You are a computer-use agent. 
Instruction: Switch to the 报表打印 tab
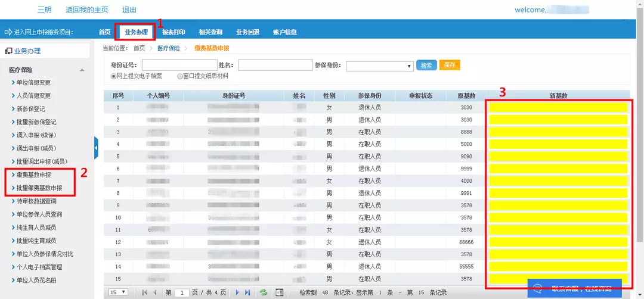pos(174,32)
